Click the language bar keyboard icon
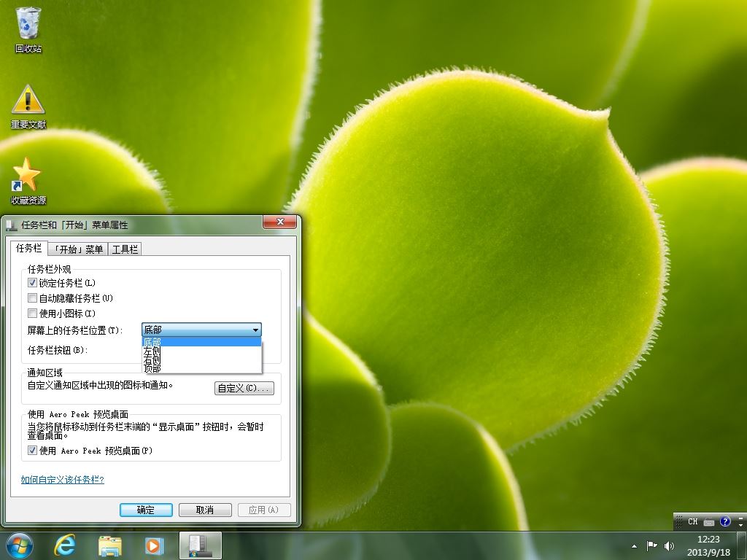The width and height of the screenshot is (747, 560). tap(709, 522)
